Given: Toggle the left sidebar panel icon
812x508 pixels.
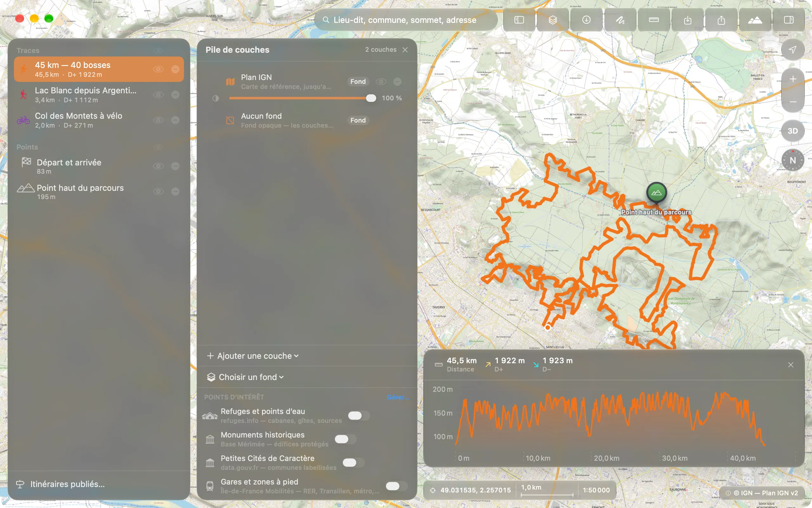Looking at the screenshot, I should pyautogui.click(x=519, y=20).
